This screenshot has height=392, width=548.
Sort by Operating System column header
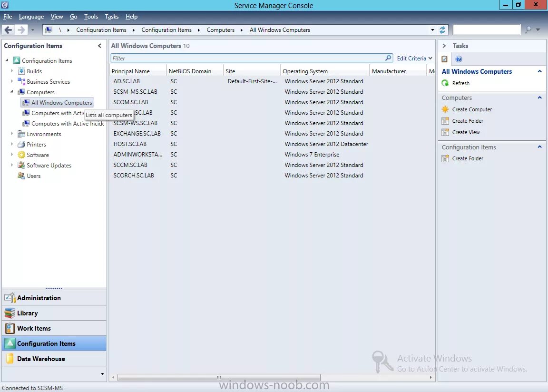pos(325,71)
